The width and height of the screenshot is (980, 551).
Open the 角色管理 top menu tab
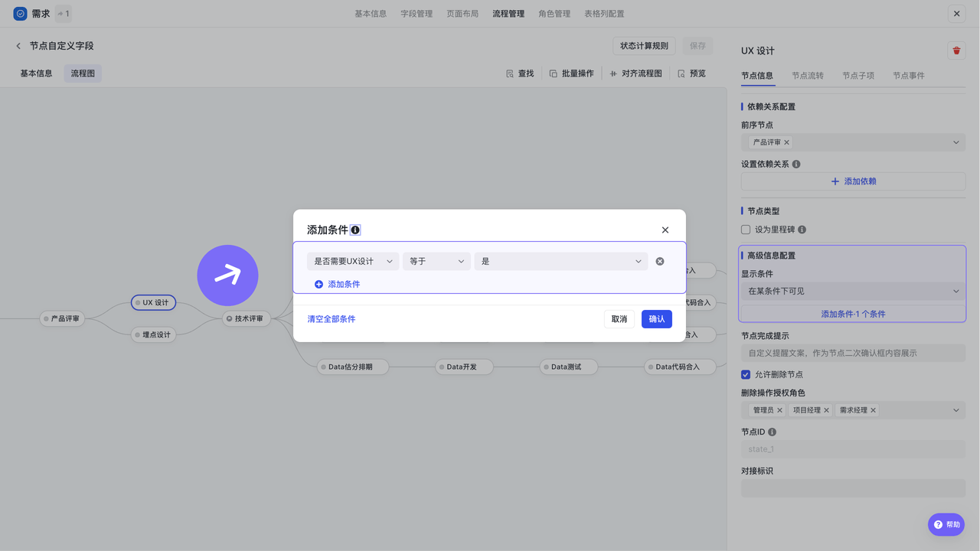(554, 14)
